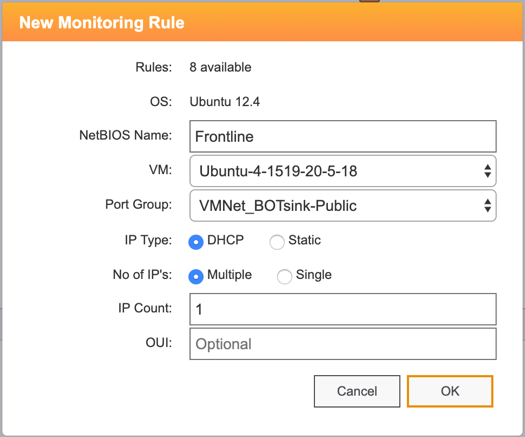
Task: Click the OUI Optional text field
Action: click(343, 344)
